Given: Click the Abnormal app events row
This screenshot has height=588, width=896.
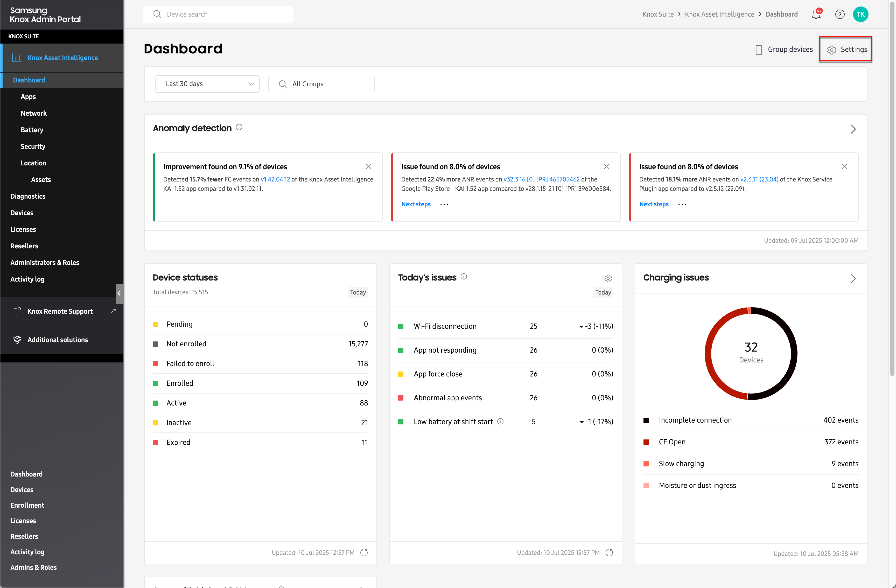Looking at the screenshot, I should coord(506,397).
